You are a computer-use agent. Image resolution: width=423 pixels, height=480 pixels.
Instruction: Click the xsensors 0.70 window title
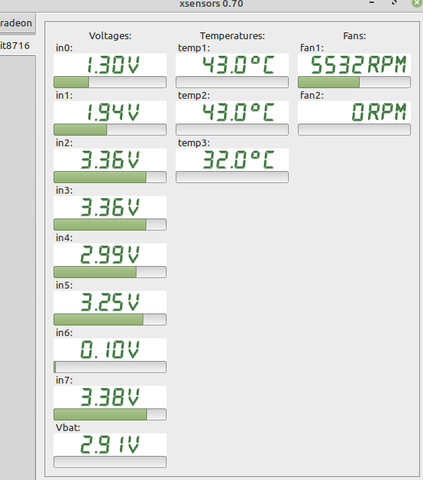(x=211, y=4)
